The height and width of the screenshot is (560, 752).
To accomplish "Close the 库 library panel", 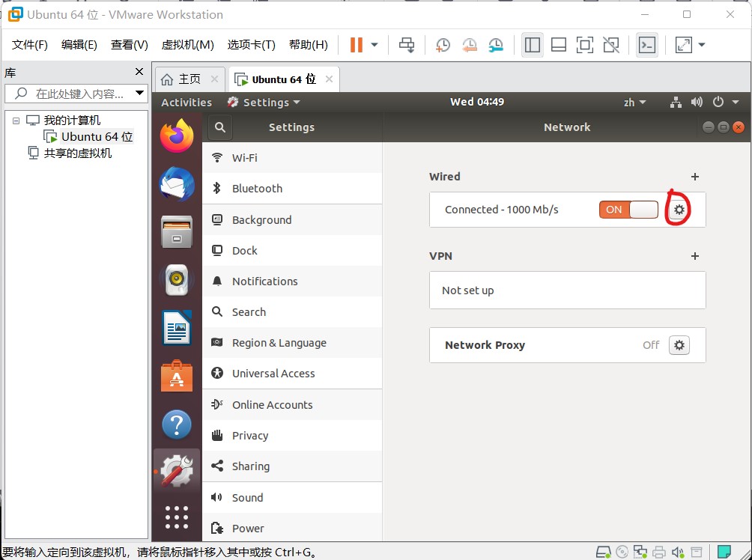I will [x=139, y=72].
